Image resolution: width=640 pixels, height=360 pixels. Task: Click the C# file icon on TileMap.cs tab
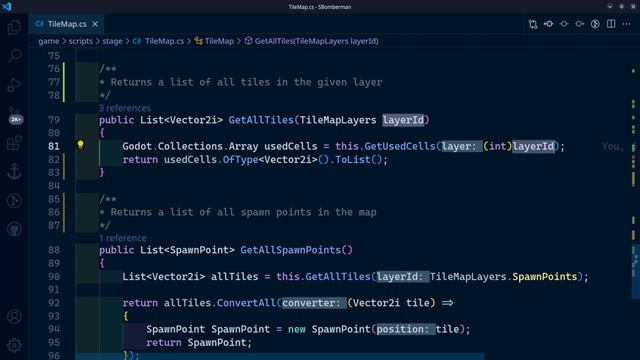click(39, 24)
